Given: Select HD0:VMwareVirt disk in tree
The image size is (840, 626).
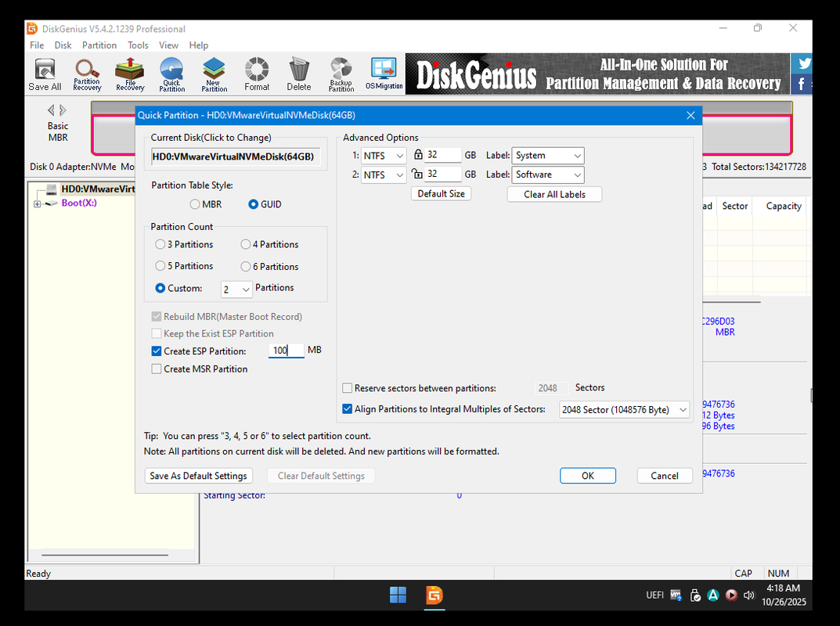Looking at the screenshot, I should point(98,189).
